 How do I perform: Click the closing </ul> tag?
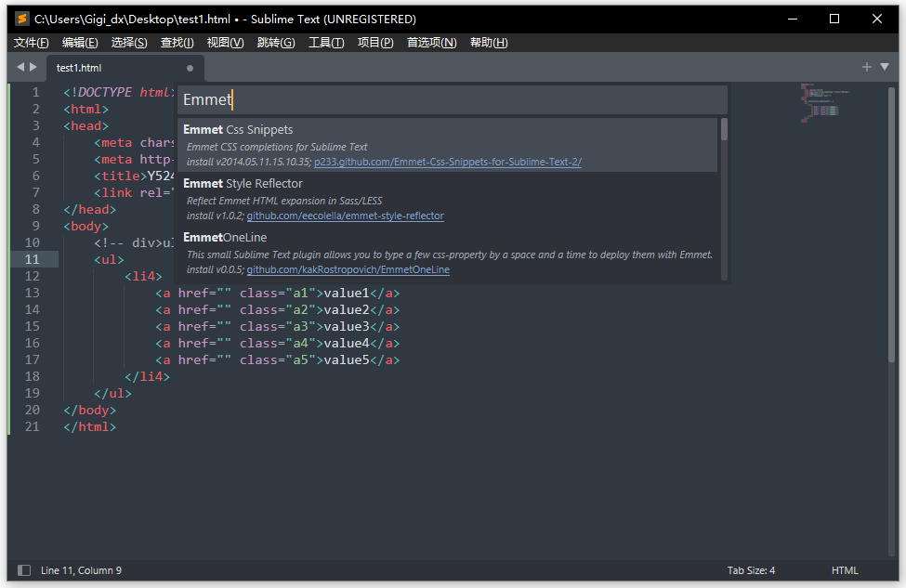(112, 394)
